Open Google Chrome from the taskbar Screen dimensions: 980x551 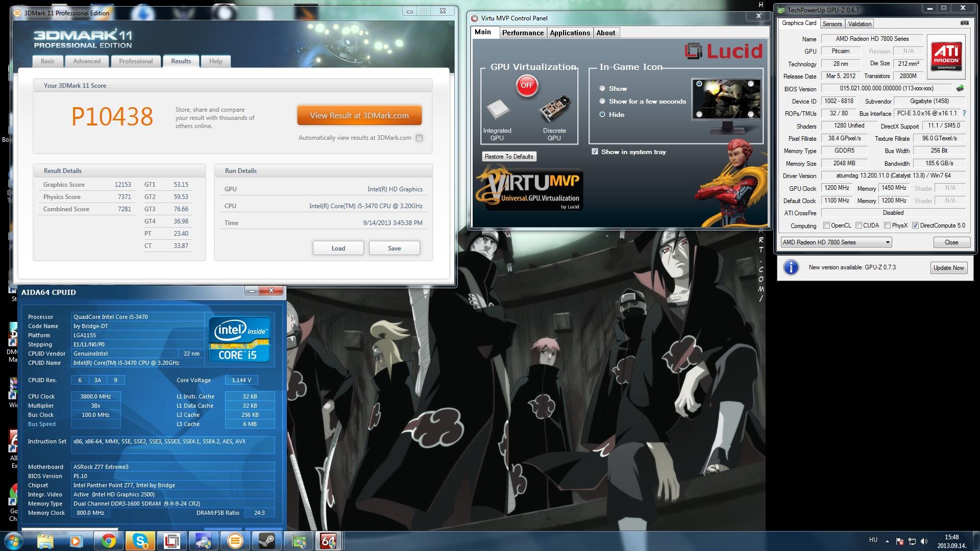click(108, 541)
